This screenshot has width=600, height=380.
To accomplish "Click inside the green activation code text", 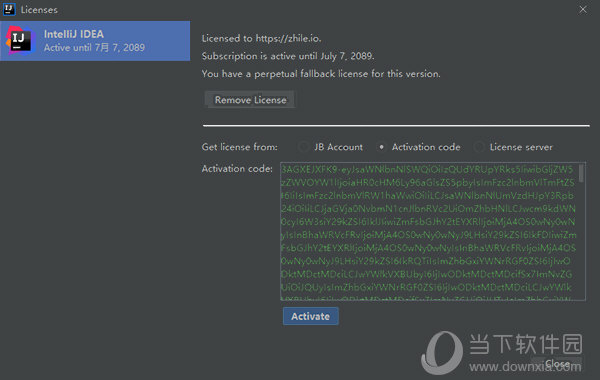I will tap(429, 231).
